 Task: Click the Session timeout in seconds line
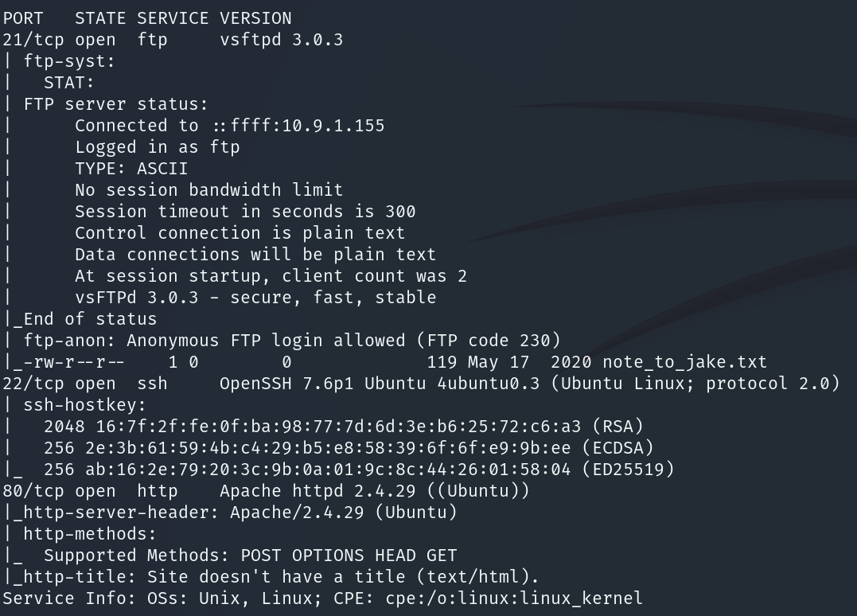245,212
